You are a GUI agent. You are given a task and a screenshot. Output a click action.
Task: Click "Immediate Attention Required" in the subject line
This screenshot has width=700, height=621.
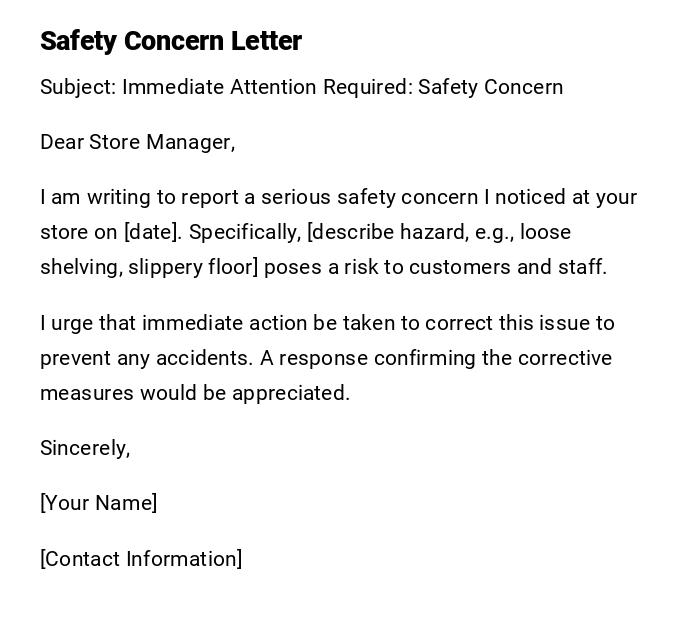pyautogui.click(x=267, y=87)
